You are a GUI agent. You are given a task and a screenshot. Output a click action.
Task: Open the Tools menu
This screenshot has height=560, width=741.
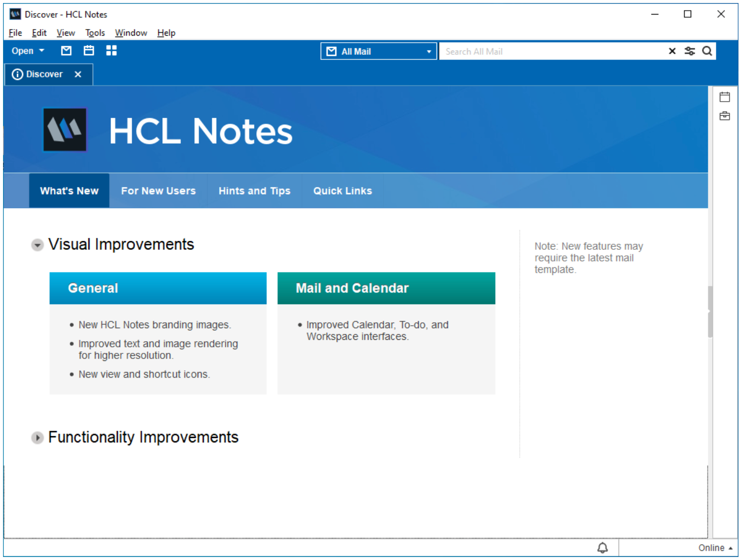[95, 33]
